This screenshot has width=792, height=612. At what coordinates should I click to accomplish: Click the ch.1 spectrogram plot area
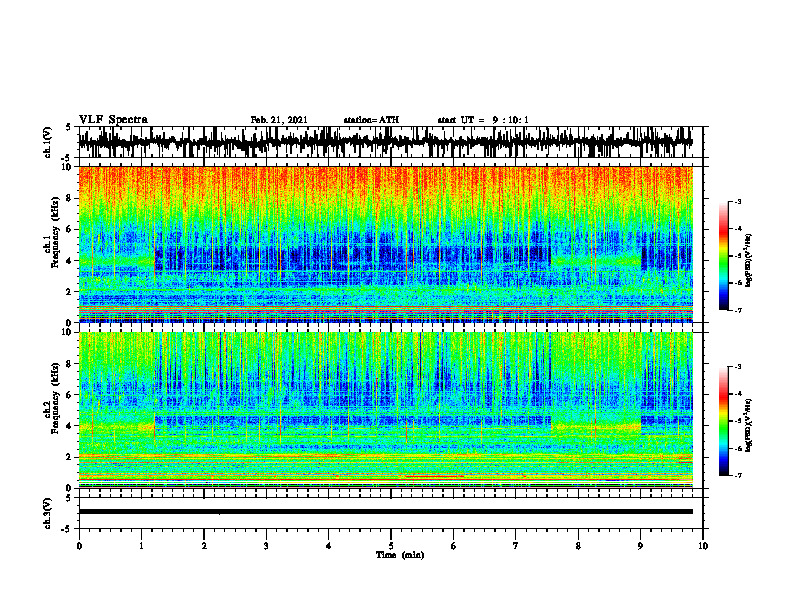(386, 244)
